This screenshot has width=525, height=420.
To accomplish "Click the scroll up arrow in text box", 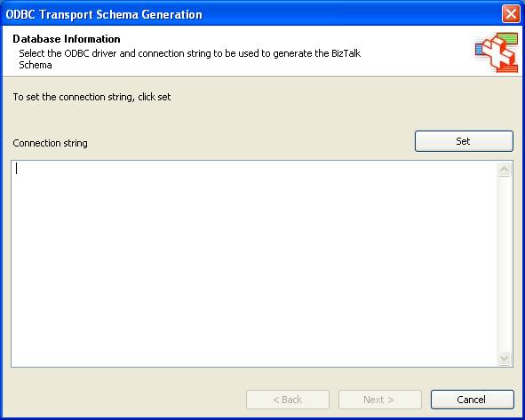I will [x=505, y=170].
